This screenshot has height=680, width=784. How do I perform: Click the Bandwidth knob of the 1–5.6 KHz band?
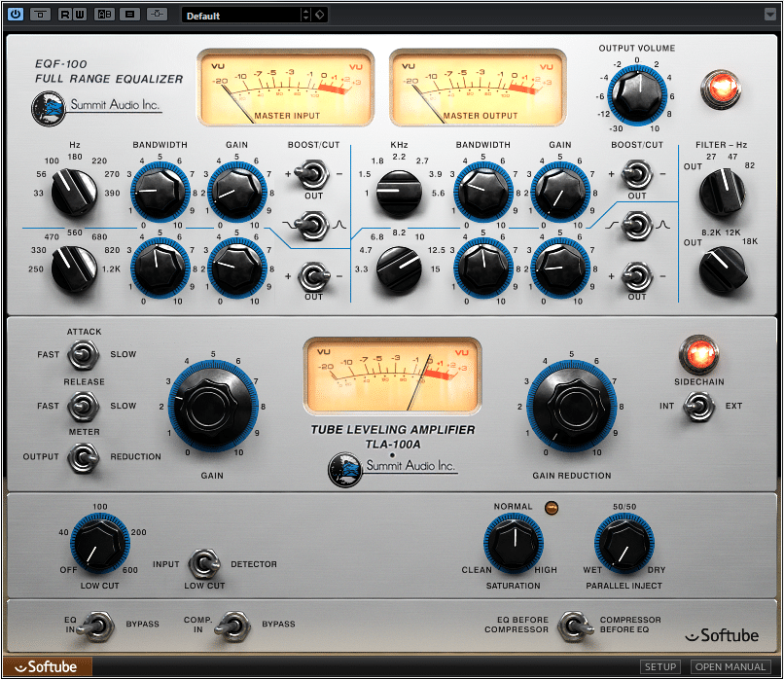[x=483, y=192]
